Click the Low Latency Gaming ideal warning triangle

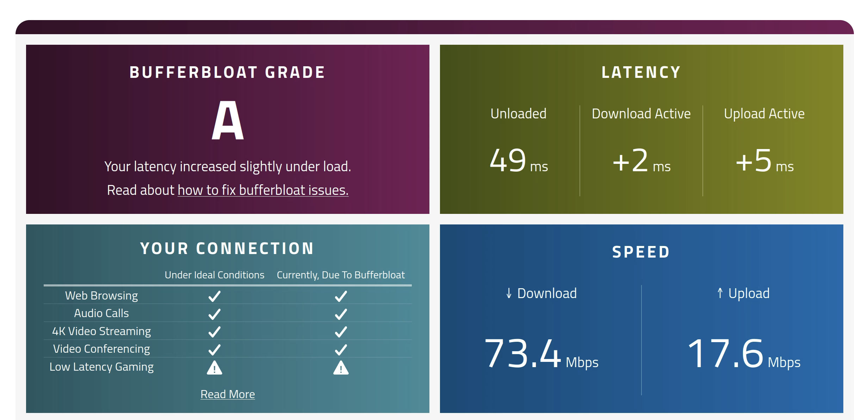coord(215,368)
